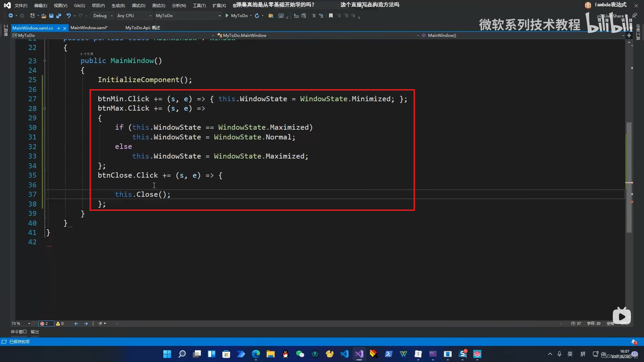Viewport: 644px width, 362px height.
Task: Click the Undo arrow icon
Action: 69,16
